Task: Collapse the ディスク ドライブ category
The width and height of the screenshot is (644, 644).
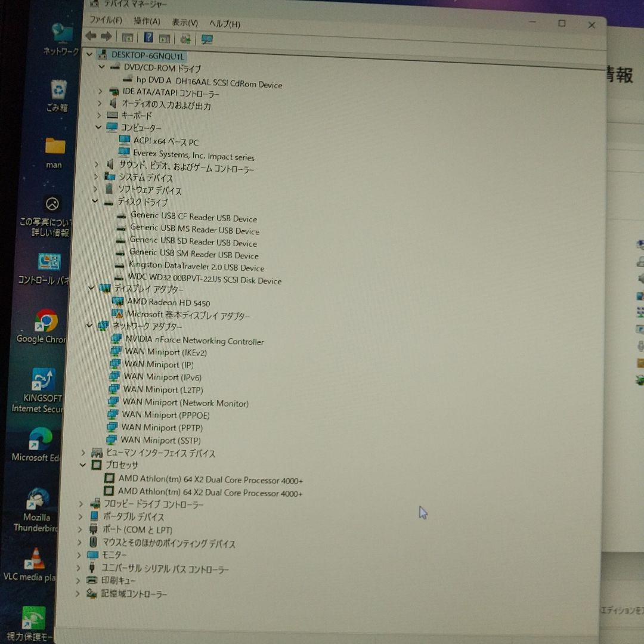Action: (95, 201)
